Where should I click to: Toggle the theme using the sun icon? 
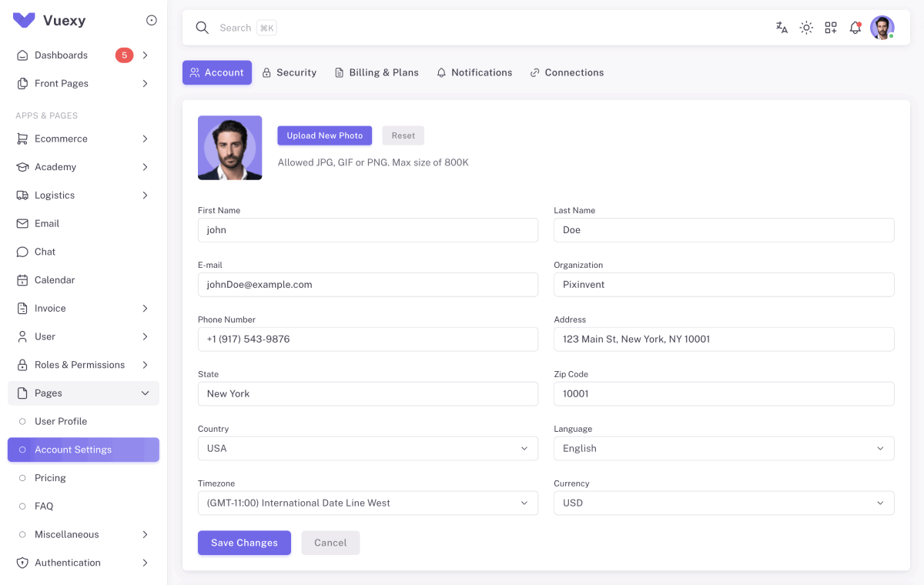coord(805,27)
